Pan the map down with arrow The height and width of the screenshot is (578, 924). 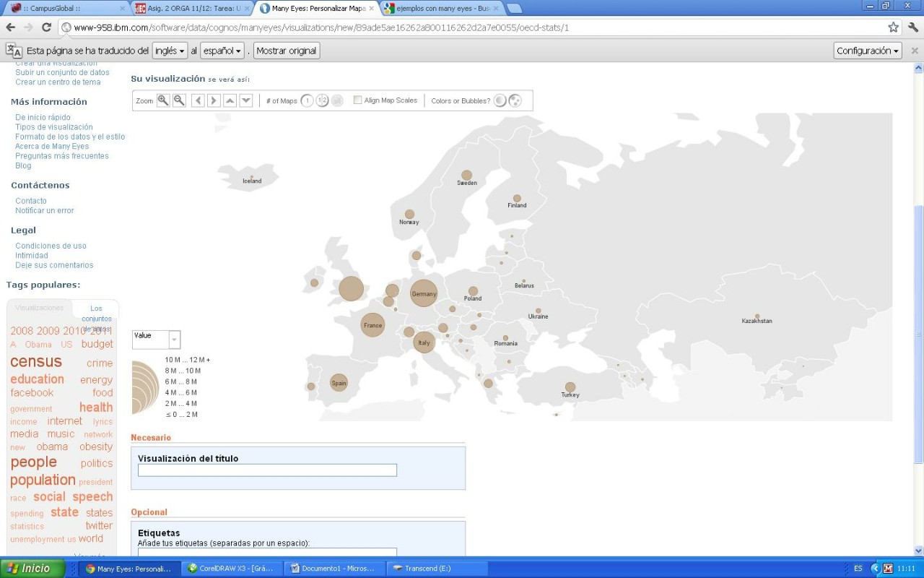coord(245,100)
